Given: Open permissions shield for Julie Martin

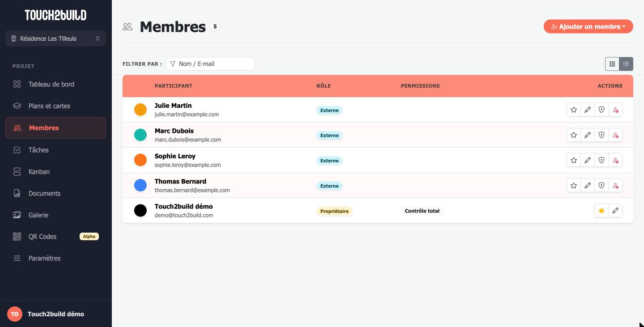Looking at the screenshot, I should pos(602,110).
